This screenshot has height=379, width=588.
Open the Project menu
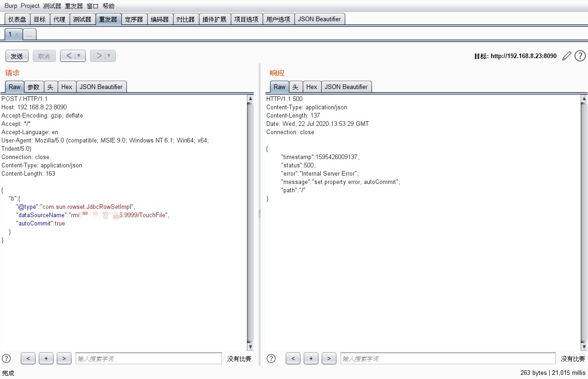[30, 6]
